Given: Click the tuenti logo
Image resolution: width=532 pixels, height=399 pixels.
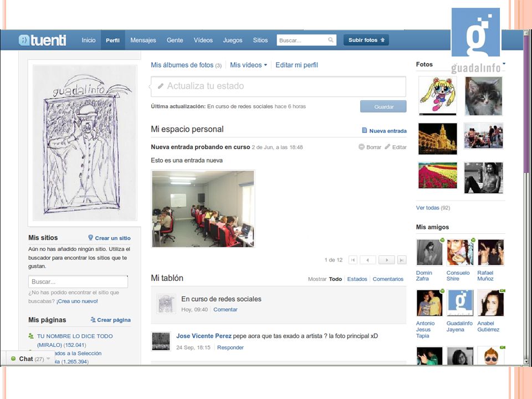Looking at the screenshot, I should [43, 40].
